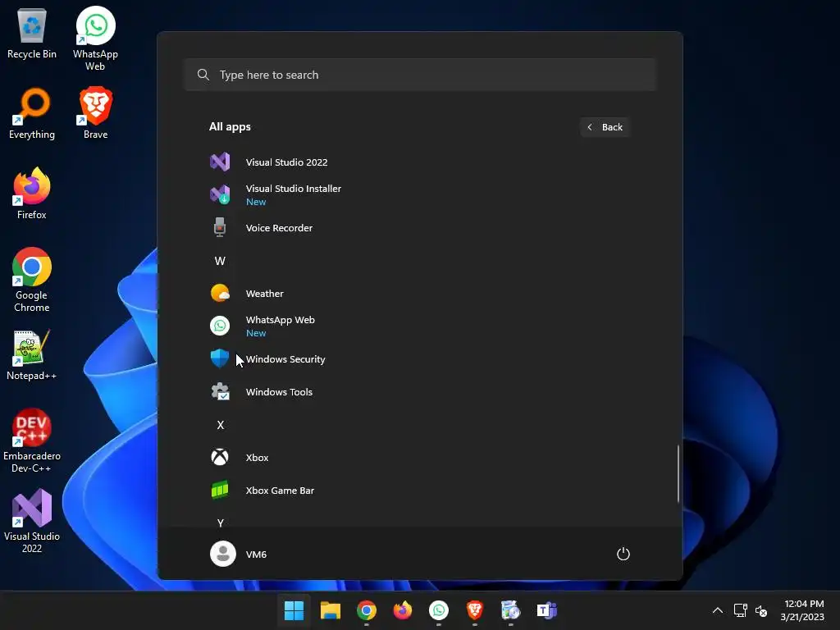Open the installer disc icon in taskbar
840x630 pixels.
(x=510, y=610)
